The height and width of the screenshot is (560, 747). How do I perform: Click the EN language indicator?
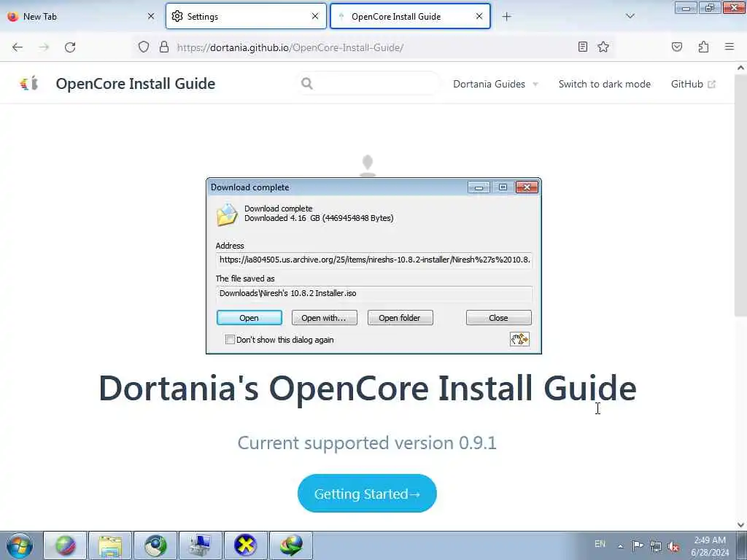coord(600,544)
